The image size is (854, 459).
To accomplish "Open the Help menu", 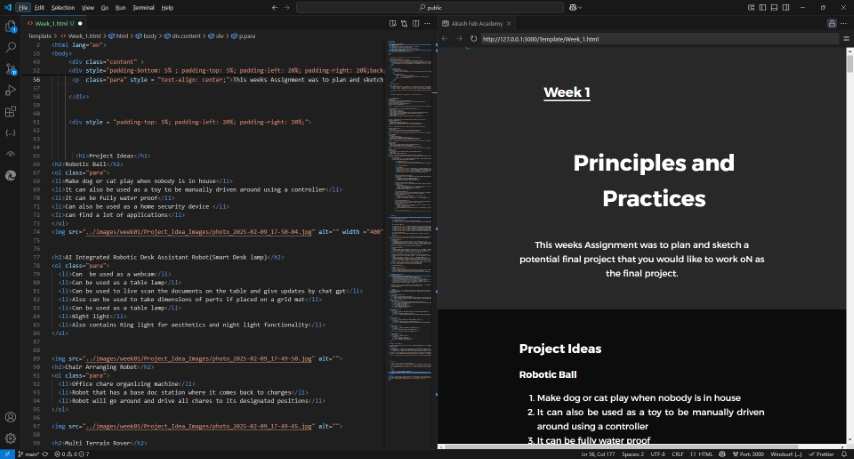I will pyautogui.click(x=167, y=8).
